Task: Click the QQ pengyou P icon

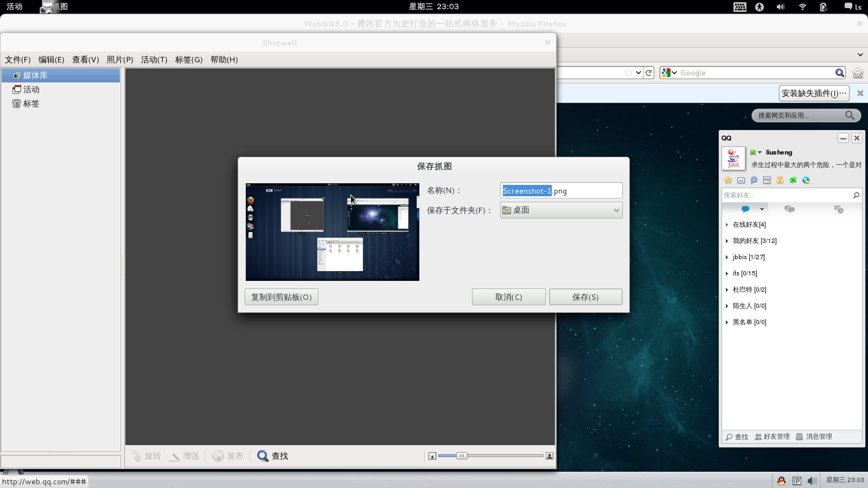Action: pyautogui.click(x=754, y=180)
